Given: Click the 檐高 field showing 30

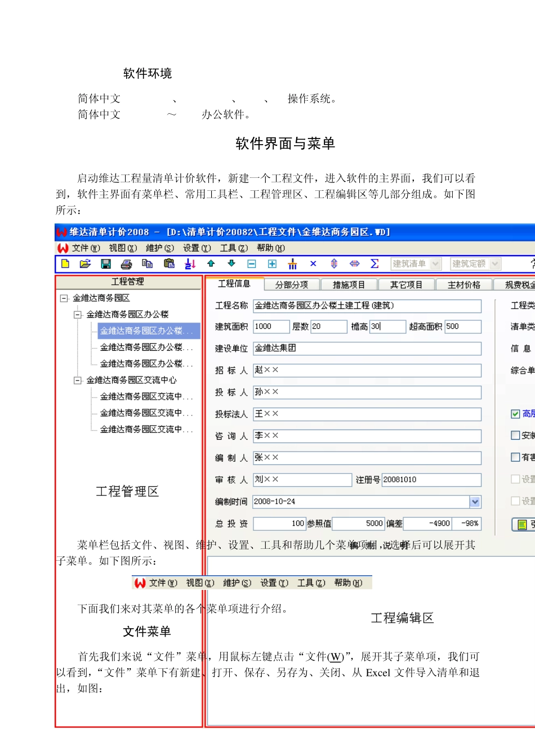Looking at the screenshot, I should point(387,326).
